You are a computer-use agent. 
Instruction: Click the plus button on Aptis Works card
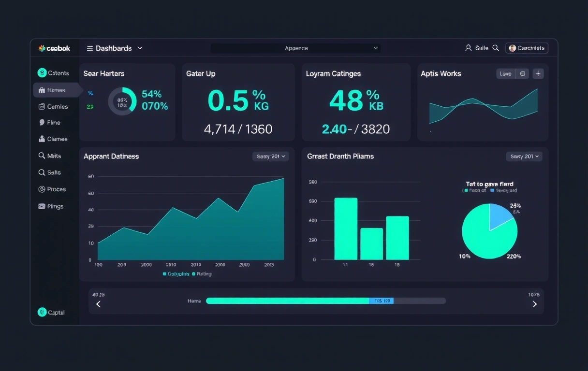coord(538,73)
